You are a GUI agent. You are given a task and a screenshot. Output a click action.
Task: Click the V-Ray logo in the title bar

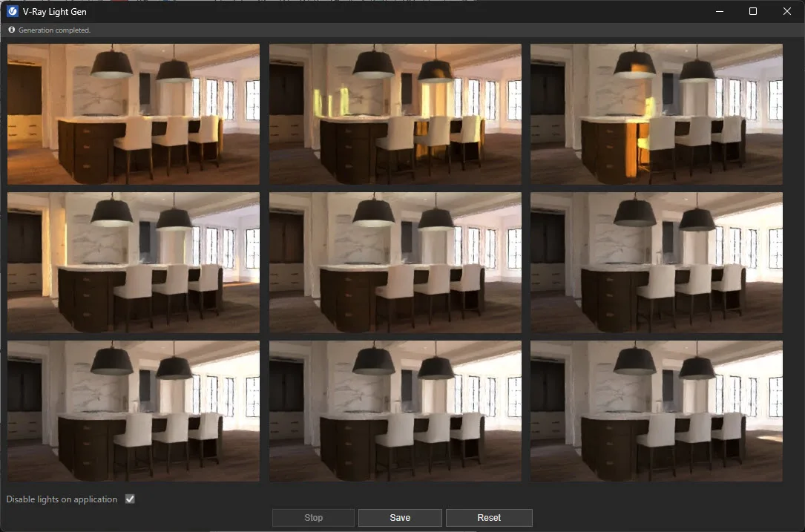pos(10,11)
